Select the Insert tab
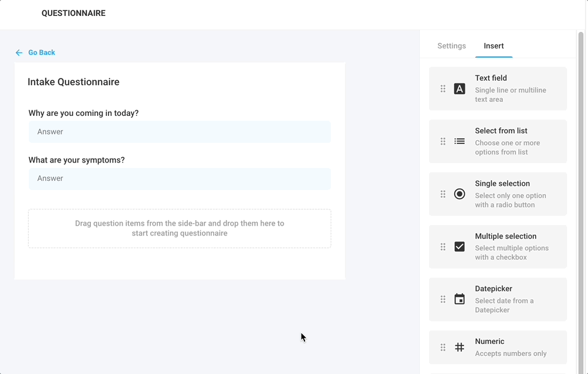This screenshot has height=374, width=588. coord(493,46)
